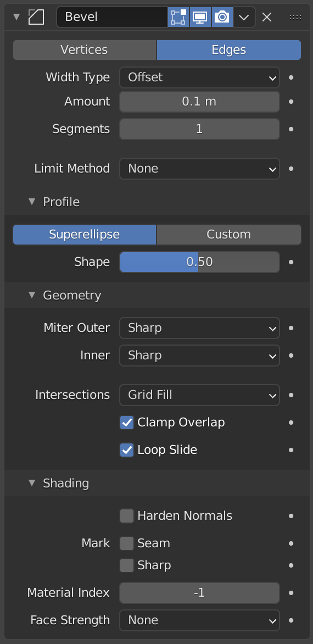Select the Custom profile tab
Image resolution: width=313 pixels, height=644 pixels.
pyautogui.click(x=229, y=234)
